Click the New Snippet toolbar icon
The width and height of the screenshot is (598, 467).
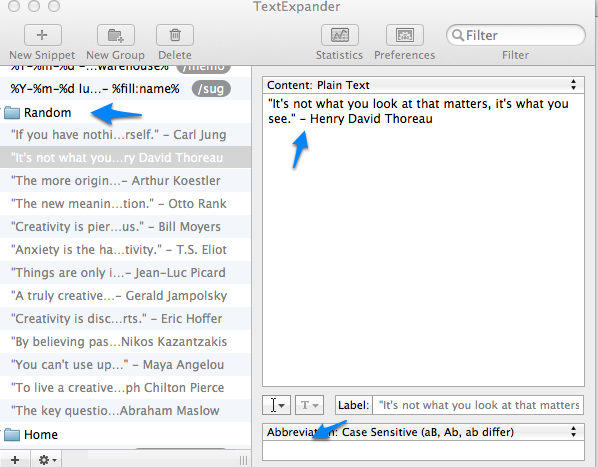43,35
